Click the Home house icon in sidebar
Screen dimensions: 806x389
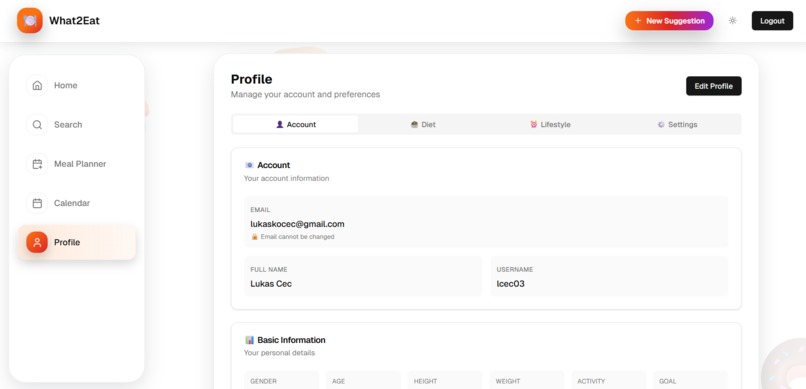[x=37, y=85]
